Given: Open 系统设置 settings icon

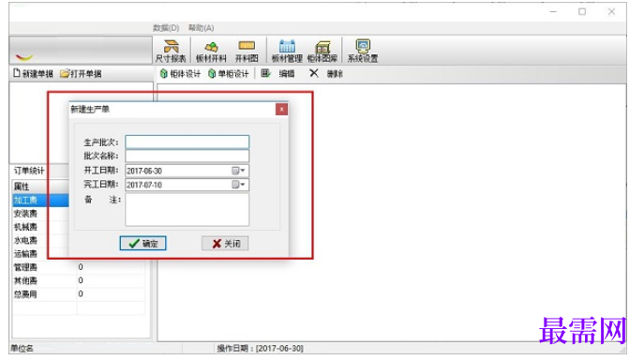Looking at the screenshot, I should [x=363, y=51].
